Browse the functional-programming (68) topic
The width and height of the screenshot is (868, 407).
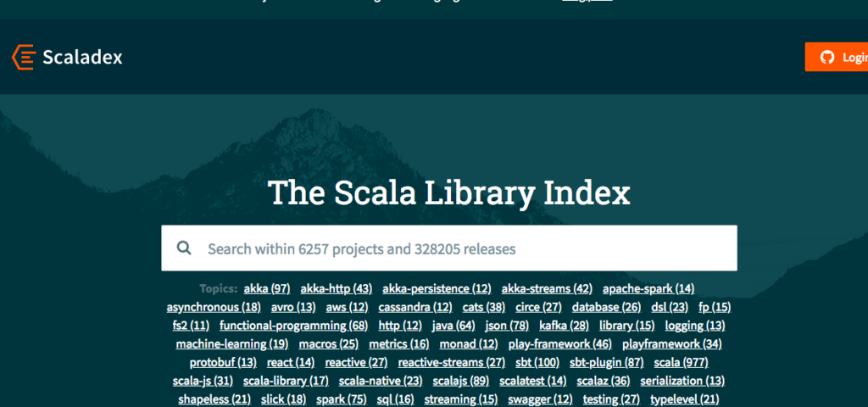[294, 325]
